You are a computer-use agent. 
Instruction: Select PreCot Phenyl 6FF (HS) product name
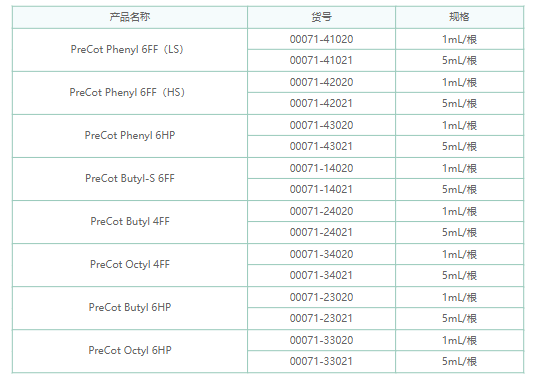pyautogui.click(x=127, y=92)
